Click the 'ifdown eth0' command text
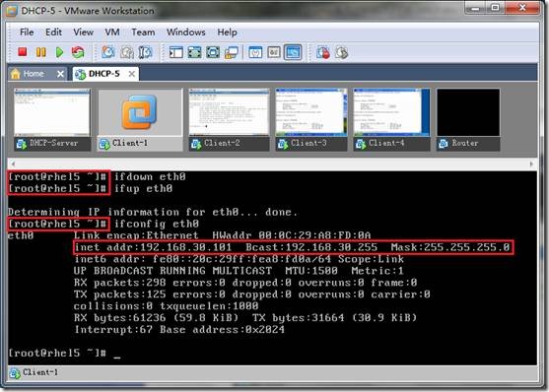 coord(150,176)
